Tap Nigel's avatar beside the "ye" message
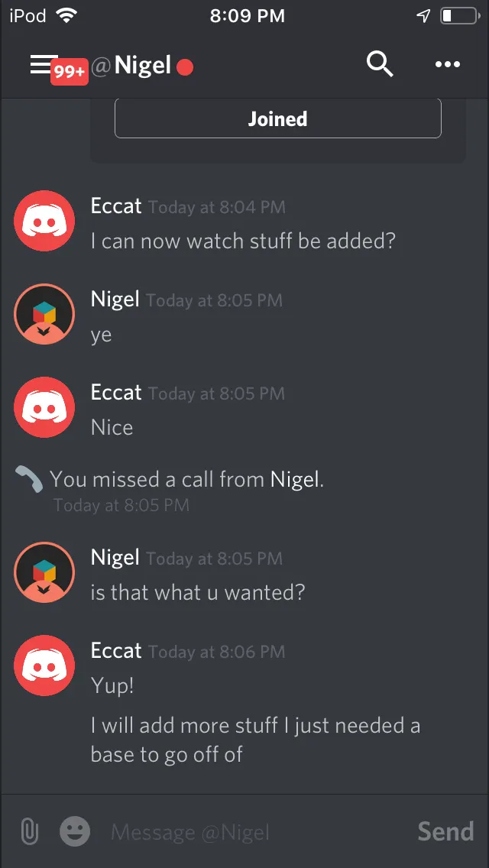489x868 pixels. [44, 314]
